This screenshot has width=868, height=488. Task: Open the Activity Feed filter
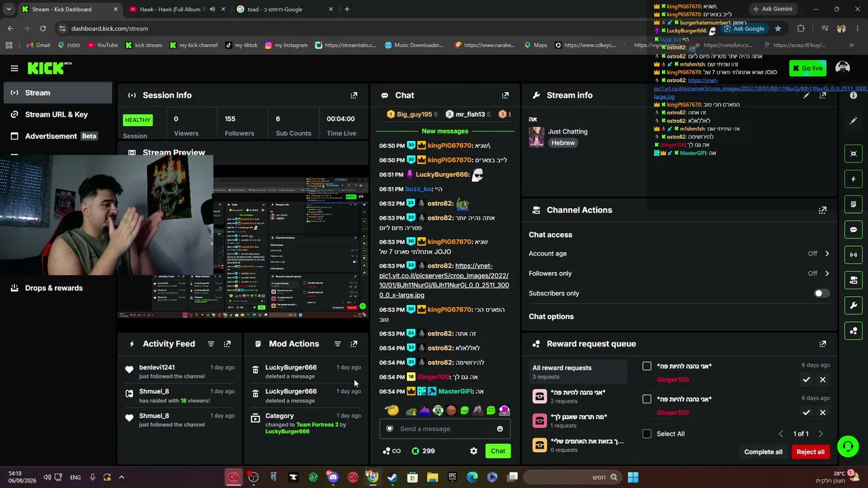click(211, 344)
